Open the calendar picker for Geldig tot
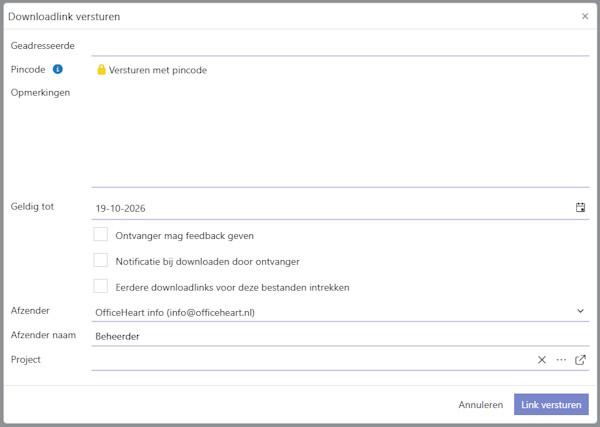600x427 pixels. pos(580,207)
